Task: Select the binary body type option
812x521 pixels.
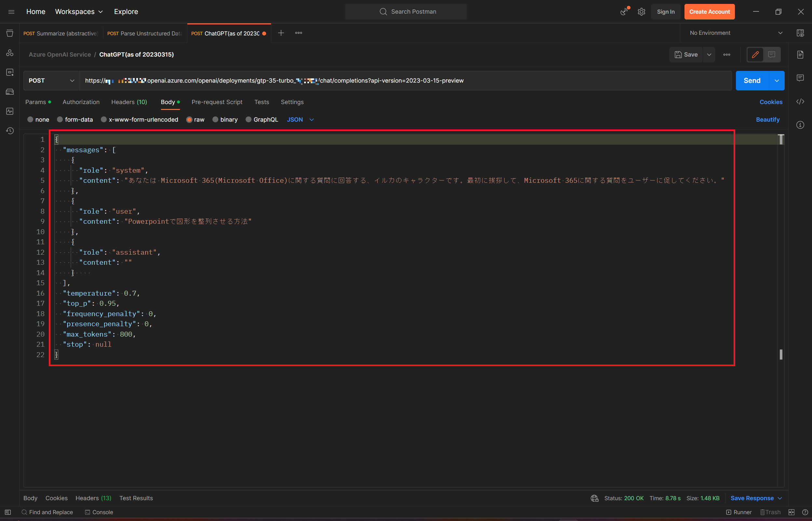Action: pyautogui.click(x=215, y=119)
